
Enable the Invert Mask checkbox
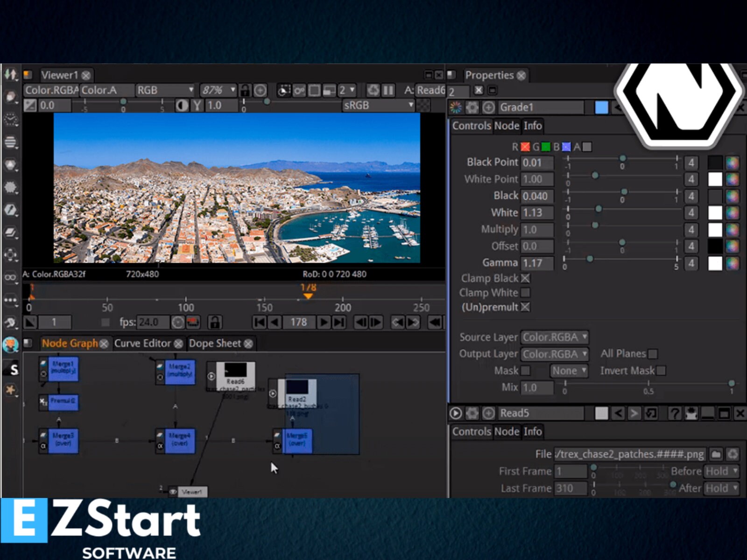(661, 371)
